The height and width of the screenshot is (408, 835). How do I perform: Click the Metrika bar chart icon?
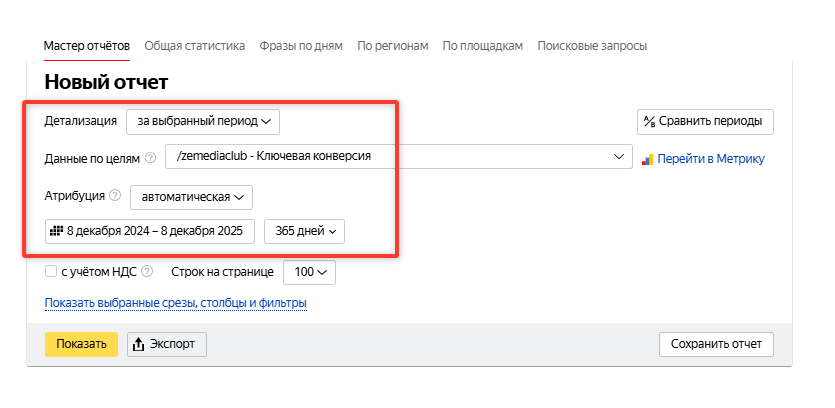tap(647, 158)
